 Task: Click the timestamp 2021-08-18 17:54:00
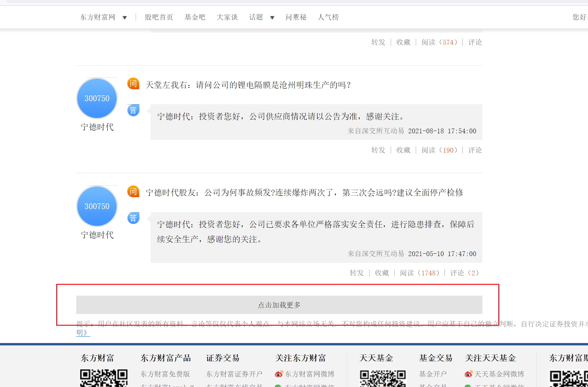442,131
